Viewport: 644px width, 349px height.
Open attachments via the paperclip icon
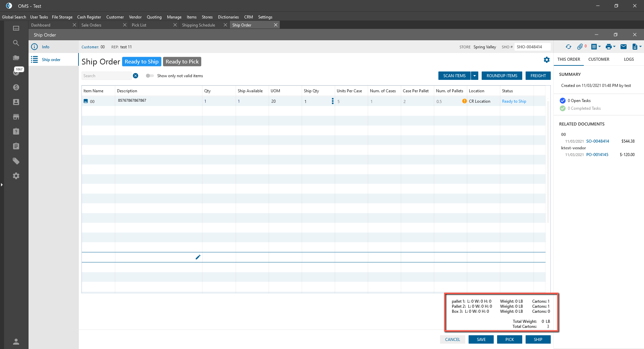[580, 47]
